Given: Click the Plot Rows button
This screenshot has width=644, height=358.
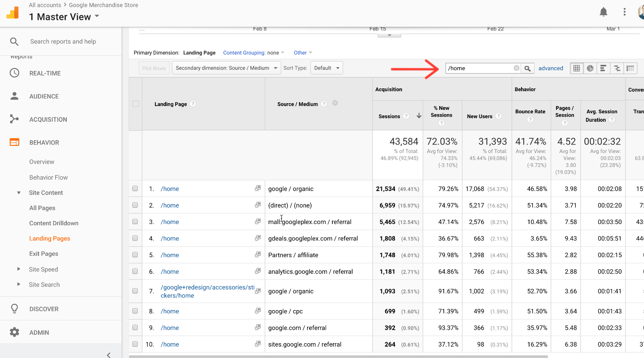Looking at the screenshot, I should [154, 68].
